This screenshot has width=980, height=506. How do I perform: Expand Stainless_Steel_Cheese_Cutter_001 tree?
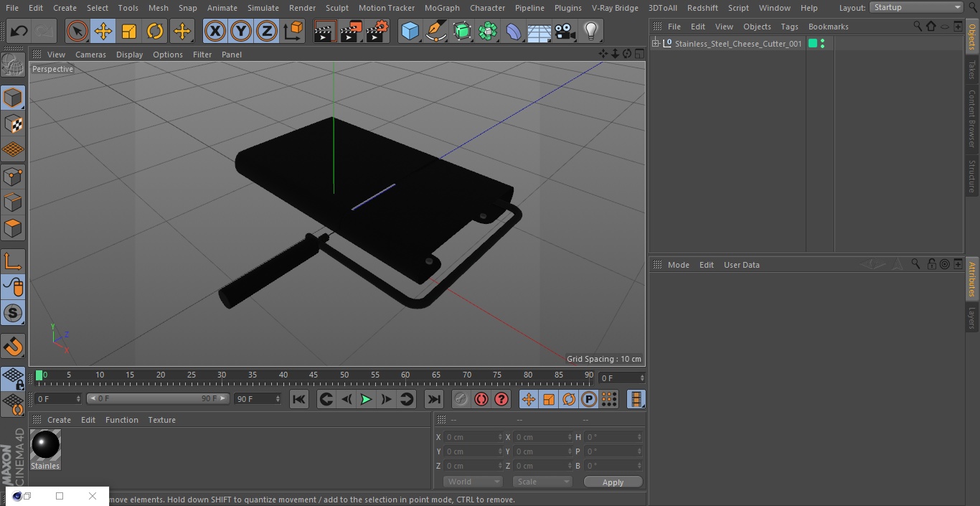tap(655, 44)
